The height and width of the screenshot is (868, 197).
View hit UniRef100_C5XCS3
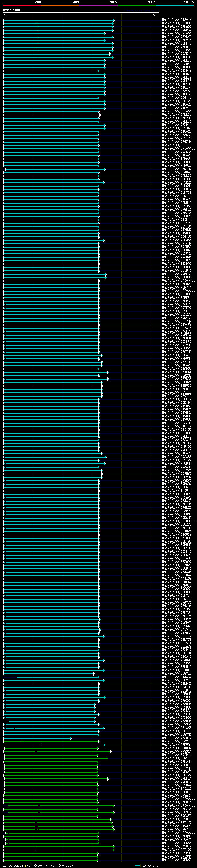[177, 135]
